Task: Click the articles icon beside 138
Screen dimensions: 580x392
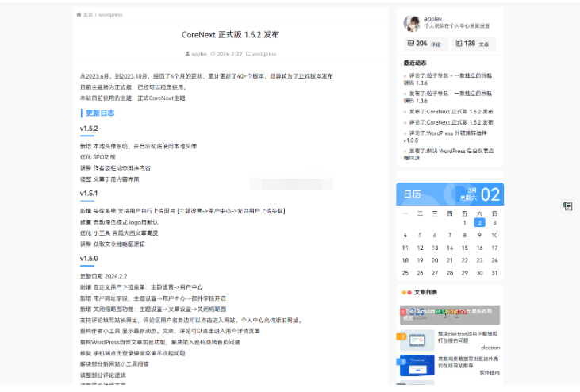Action: (459, 44)
